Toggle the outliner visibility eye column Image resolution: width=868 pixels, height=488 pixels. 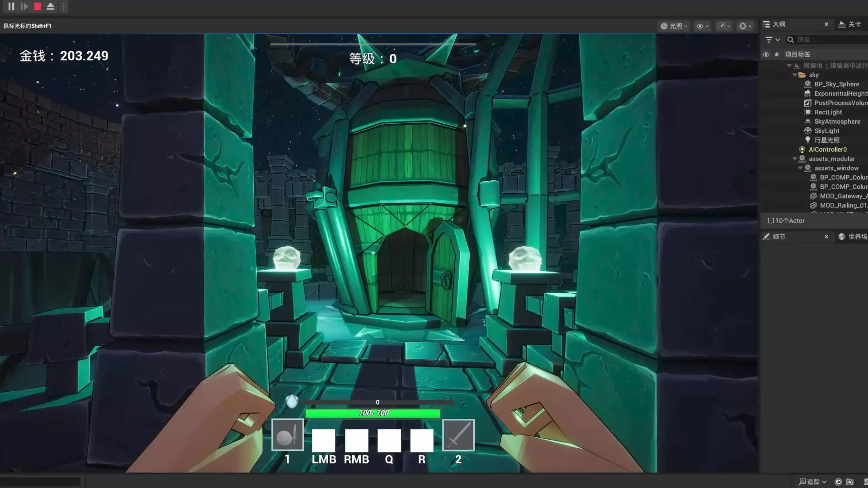point(766,55)
